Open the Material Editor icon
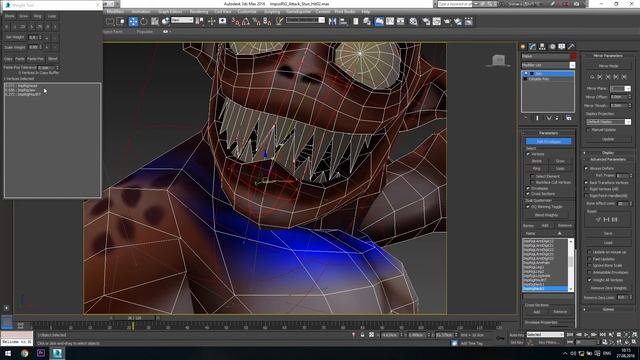640x360 pixels. (413, 21)
